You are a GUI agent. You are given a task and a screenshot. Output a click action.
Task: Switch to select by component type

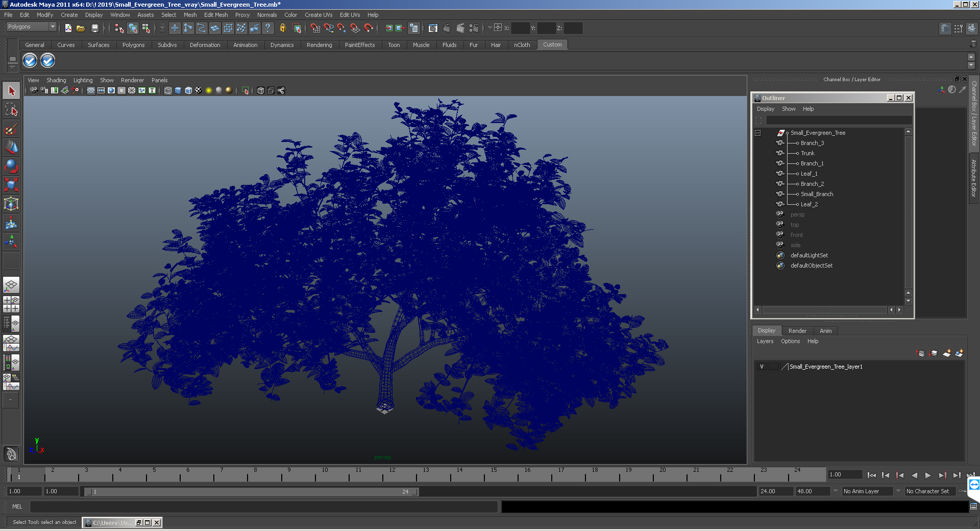point(146,28)
